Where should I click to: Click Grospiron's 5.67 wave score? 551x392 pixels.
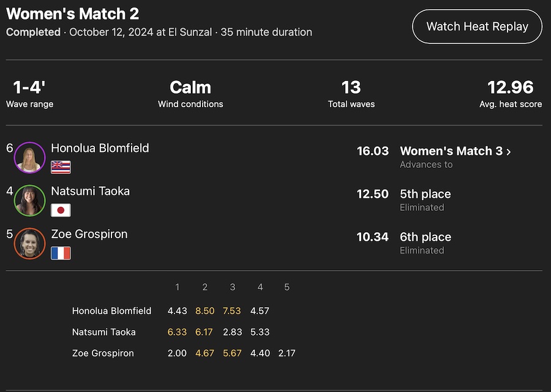(x=232, y=353)
